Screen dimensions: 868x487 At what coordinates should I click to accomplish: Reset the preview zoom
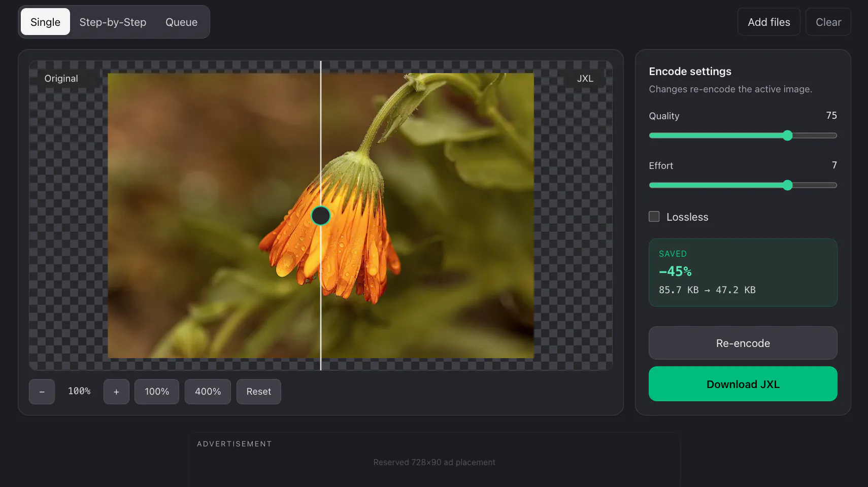coord(258,392)
